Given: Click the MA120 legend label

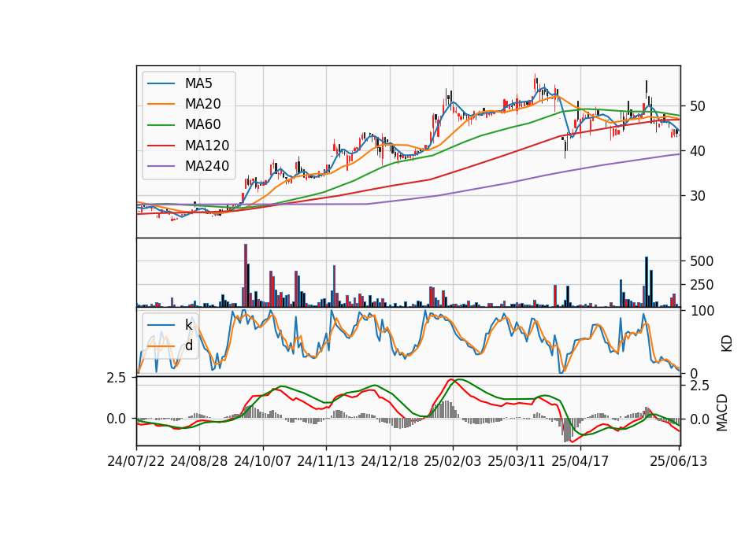Looking at the screenshot, I should click(x=207, y=146).
